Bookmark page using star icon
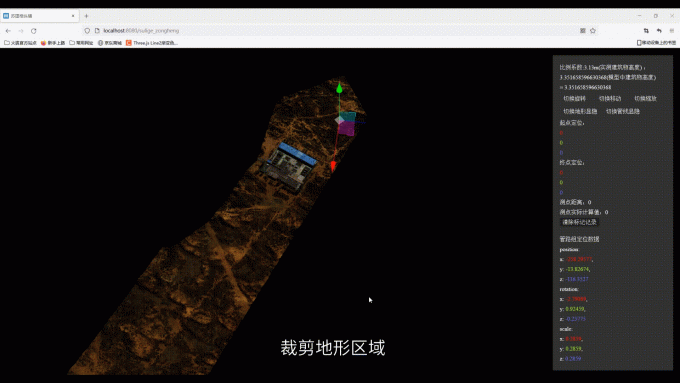The height and width of the screenshot is (383, 680). point(593,31)
